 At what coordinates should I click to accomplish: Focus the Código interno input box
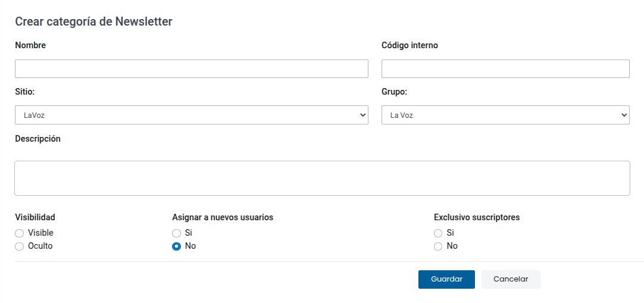505,69
